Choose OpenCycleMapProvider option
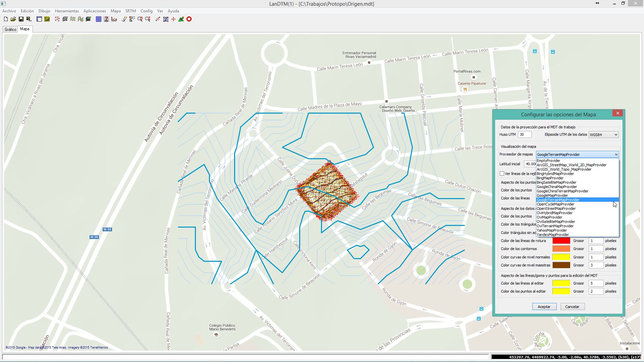 [577, 204]
